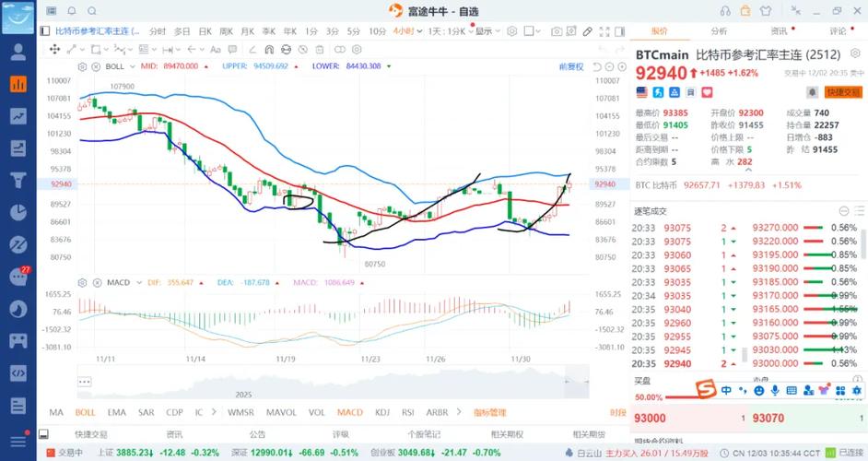Open the search magnifier in title bar
This screenshot has width=868, height=461.
pos(92,10)
